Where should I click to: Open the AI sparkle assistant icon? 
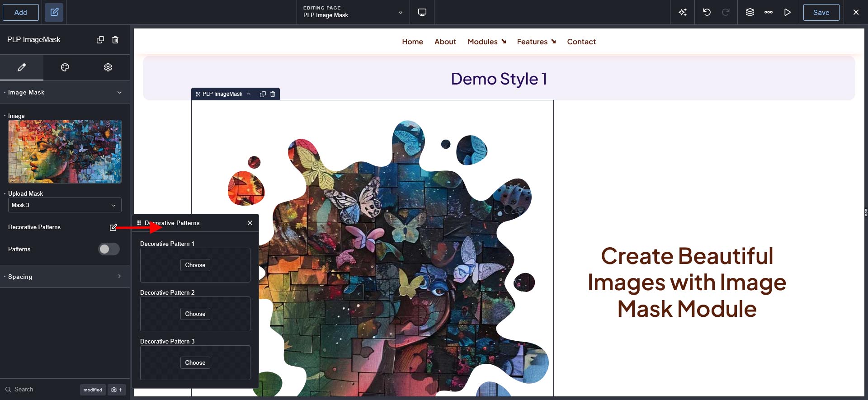pos(683,12)
